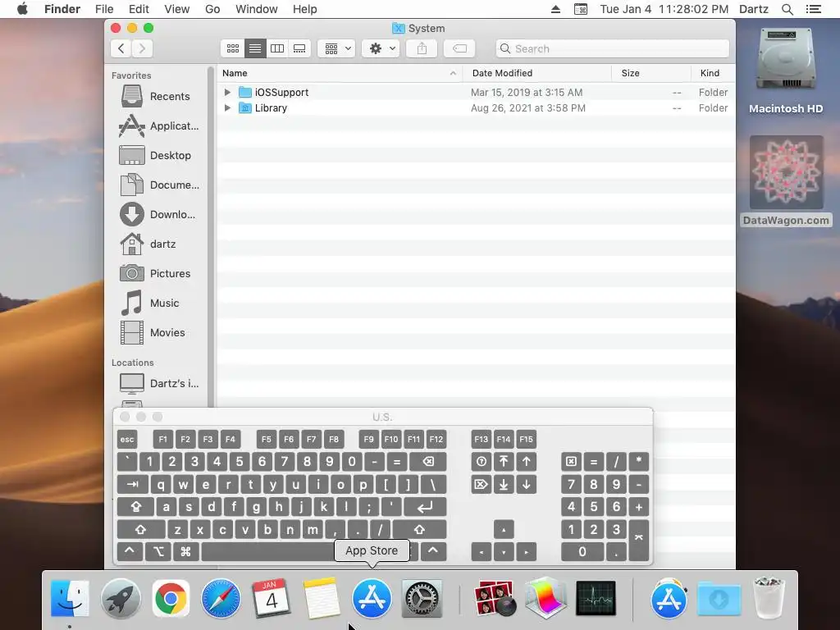The height and width of the screenshot is (630, 840).
Task: Toggle left shift on keyboard viewer
Action: [141, 530]
